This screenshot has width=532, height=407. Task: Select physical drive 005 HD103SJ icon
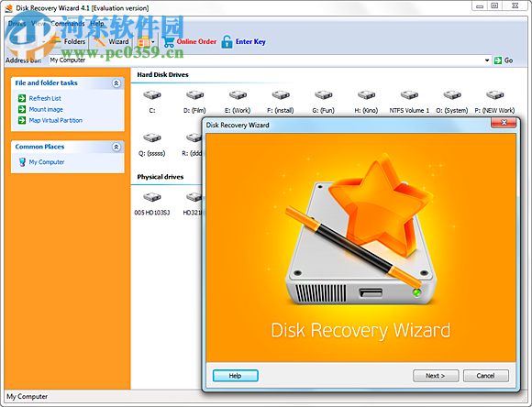pos(152,197)
